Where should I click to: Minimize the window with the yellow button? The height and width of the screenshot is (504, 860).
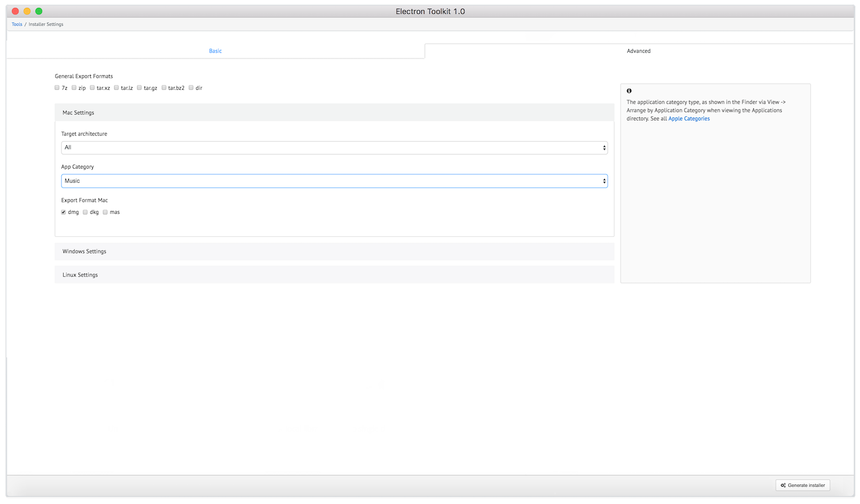click(x=27, y=11)
